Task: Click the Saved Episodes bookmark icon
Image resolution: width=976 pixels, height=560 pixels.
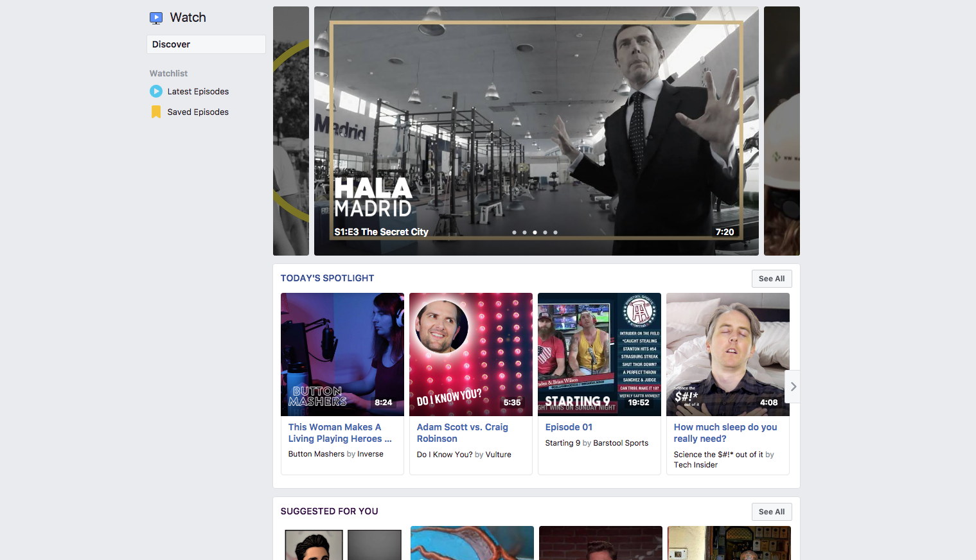Action: [x=156, y=112]
